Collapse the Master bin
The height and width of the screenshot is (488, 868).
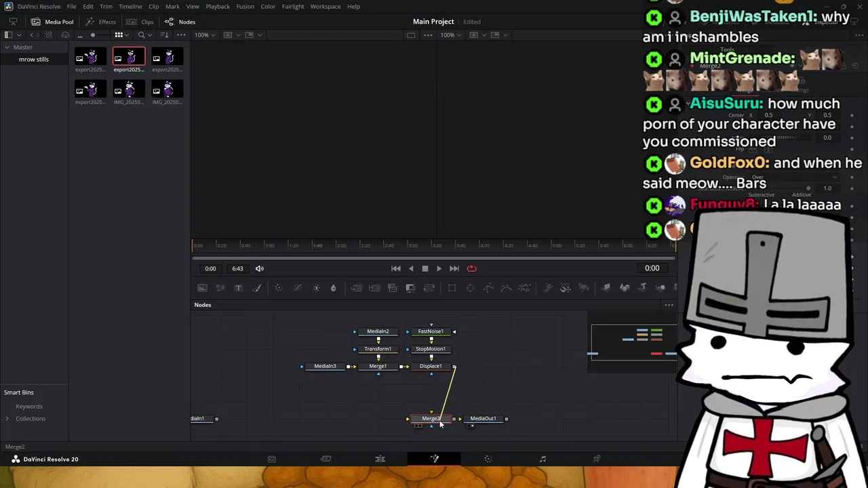coord(7,47)
